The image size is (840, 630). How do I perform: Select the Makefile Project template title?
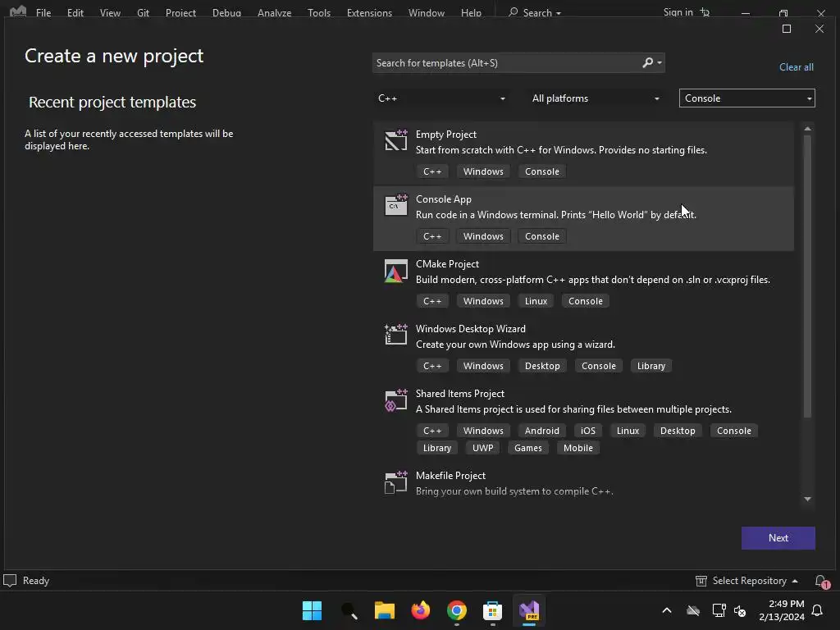click(450, 476)
